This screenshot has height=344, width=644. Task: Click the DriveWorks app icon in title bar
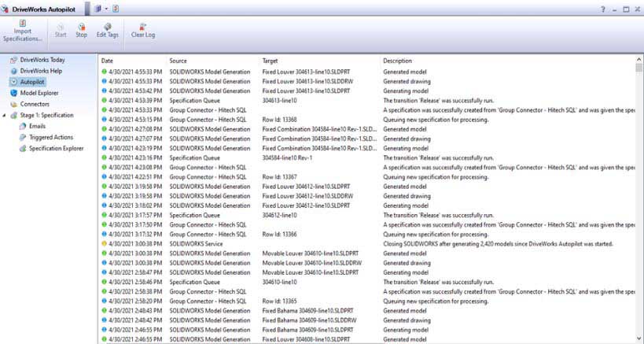point(6,9)
